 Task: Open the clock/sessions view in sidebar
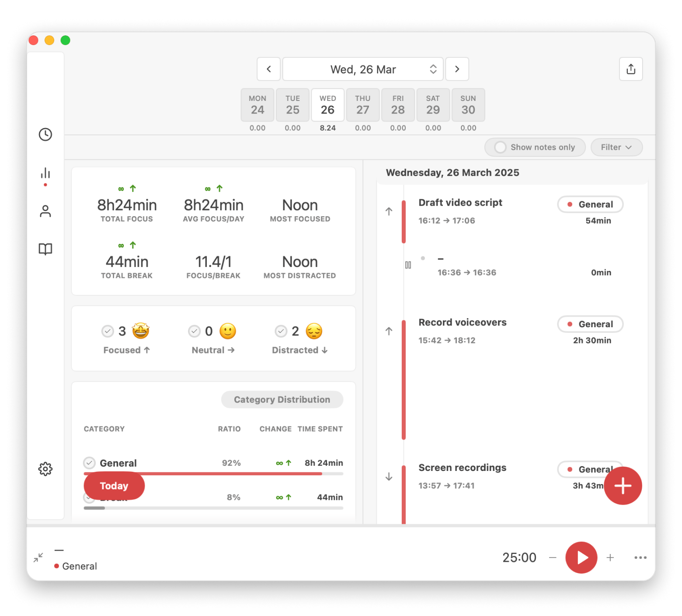(45, 135)
